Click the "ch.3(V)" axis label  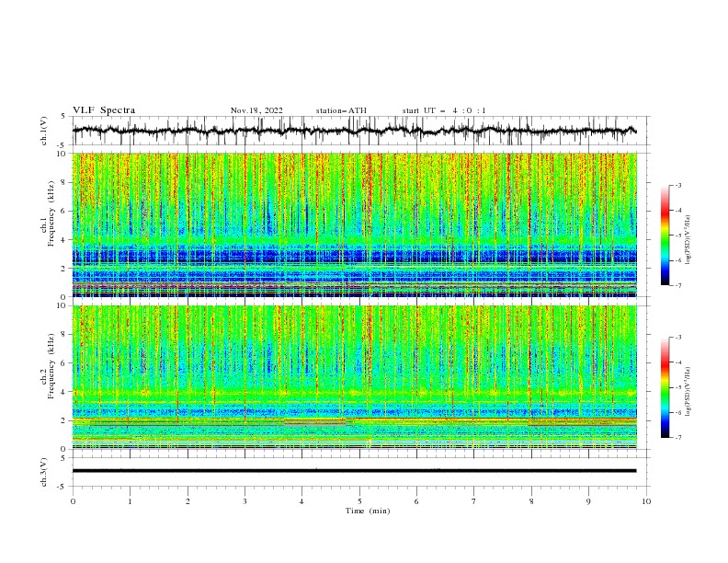44,473
